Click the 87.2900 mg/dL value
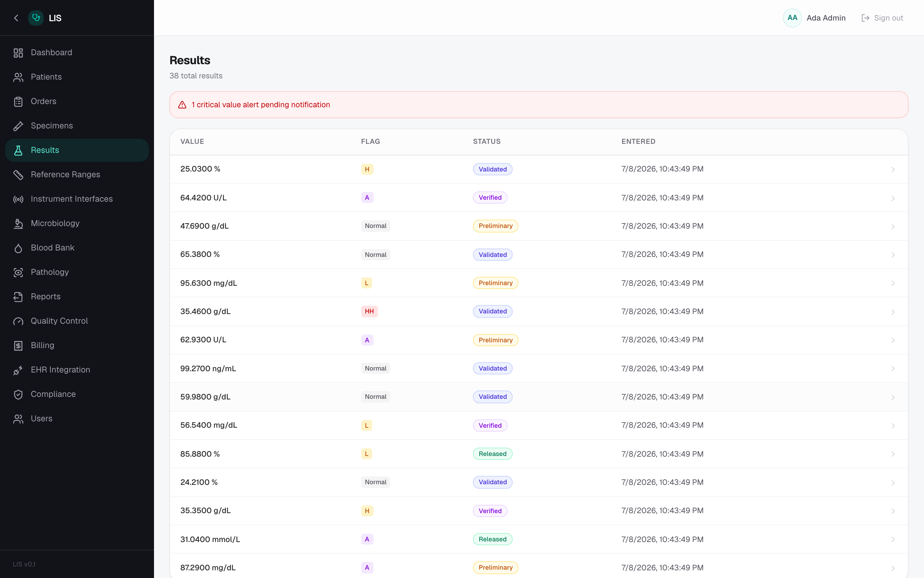The image size is (924, 578). coord(208,568)
